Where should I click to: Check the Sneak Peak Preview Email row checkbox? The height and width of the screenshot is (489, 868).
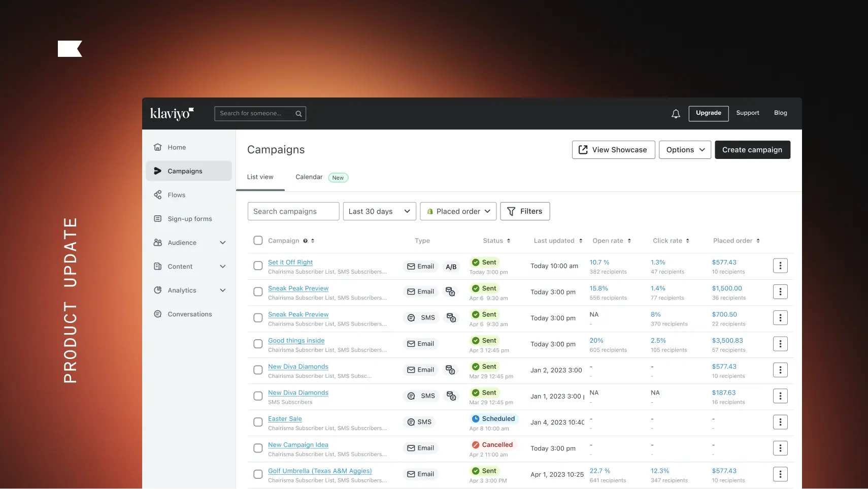pyautogui.click(x=258, y=291)
